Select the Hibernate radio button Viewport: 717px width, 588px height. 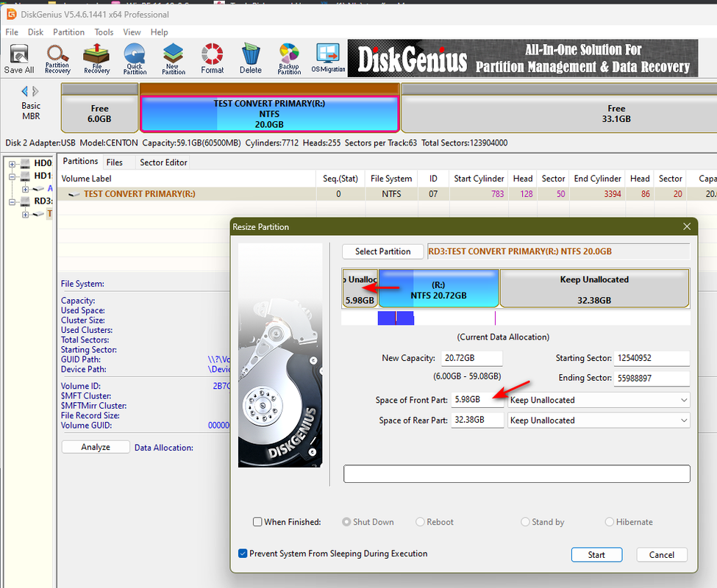pyautogui.click(x=609, y=522)
